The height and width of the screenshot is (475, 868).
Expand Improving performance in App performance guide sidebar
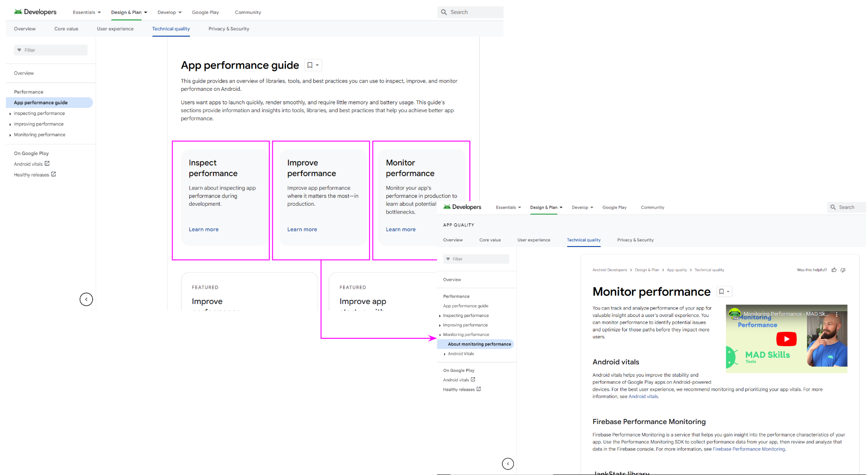coord(10,124)
